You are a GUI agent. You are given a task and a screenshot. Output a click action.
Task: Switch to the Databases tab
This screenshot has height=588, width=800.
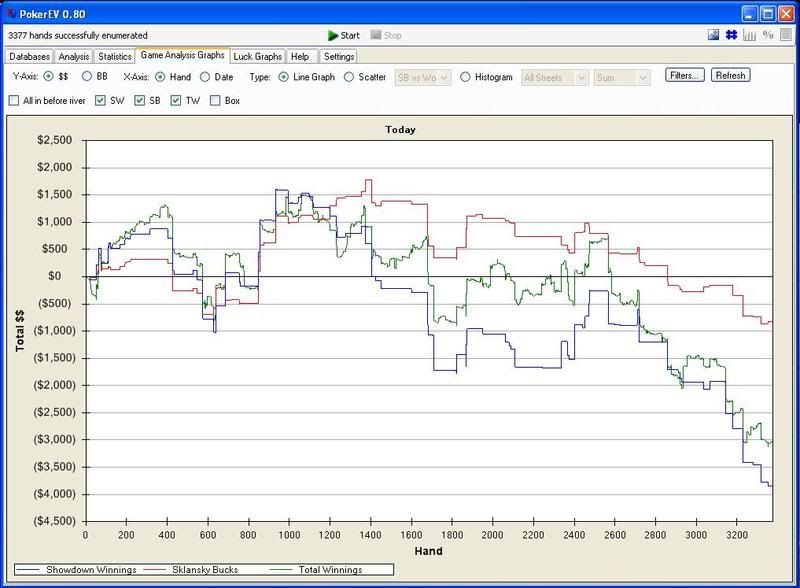(30, 57)
